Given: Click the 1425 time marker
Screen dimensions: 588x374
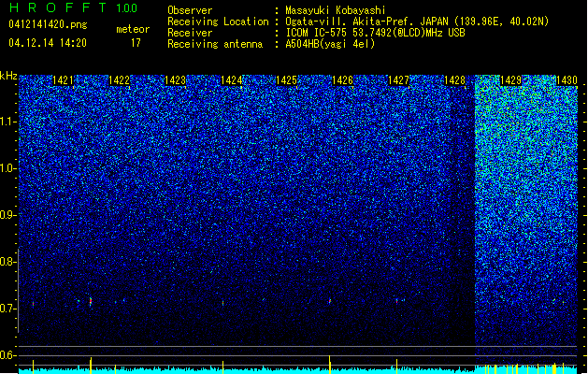Looking at the screenshot, I should tap(286, 80).
